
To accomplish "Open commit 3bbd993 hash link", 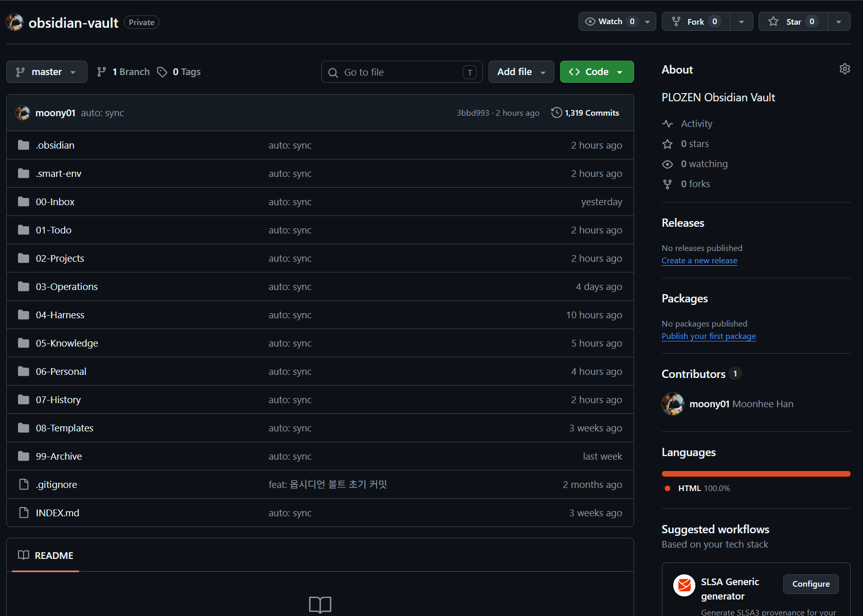I will click(x=473, y=113).
